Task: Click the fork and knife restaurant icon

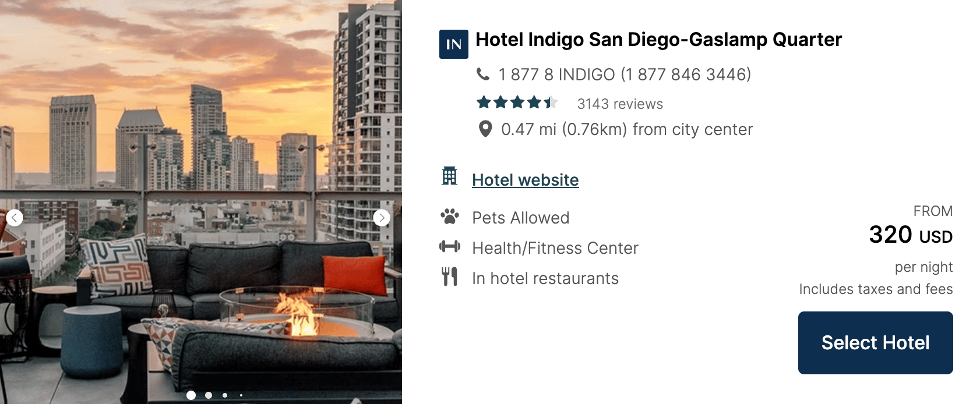Action: pos(449,277)
